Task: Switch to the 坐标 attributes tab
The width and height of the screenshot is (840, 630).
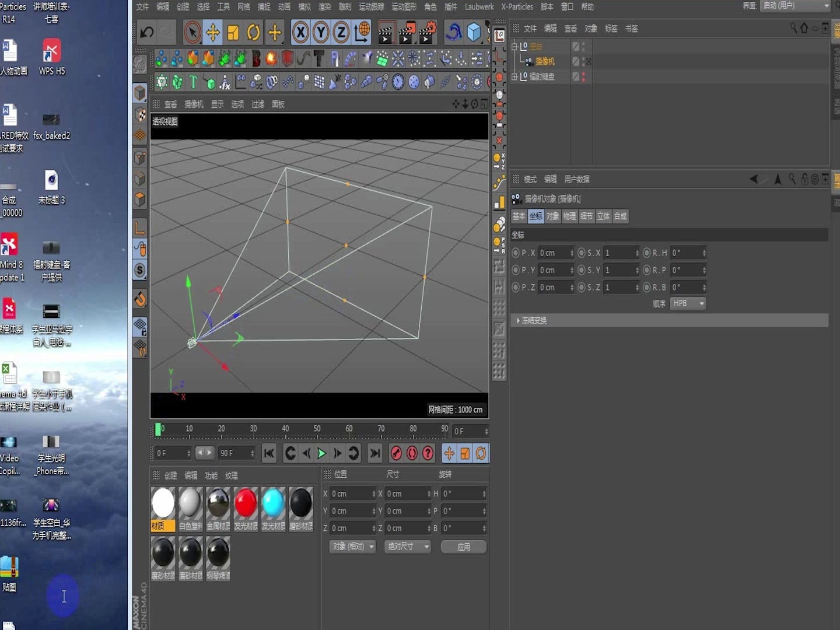Action: (x=535, y=216)
